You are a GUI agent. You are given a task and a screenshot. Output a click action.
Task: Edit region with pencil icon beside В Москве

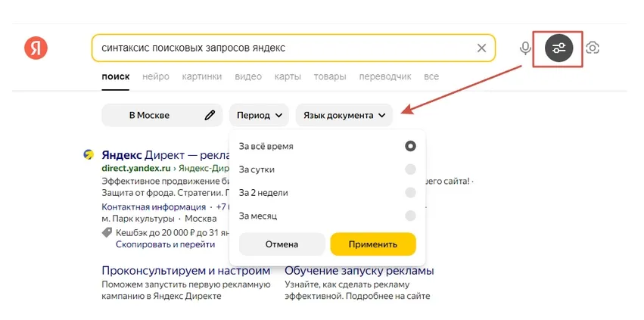click(210, 115)
